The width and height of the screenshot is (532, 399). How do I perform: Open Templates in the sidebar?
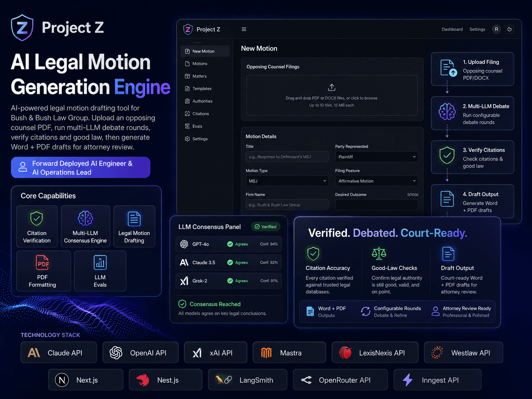(202, 89)
